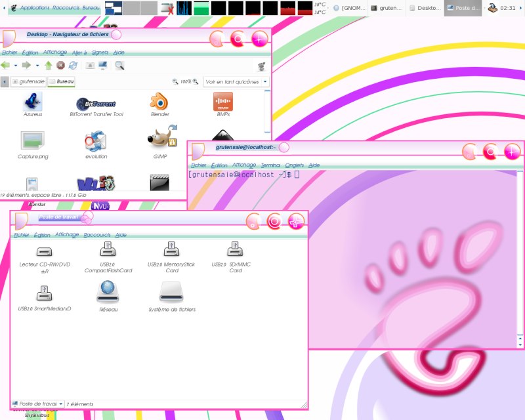Open 'Aller à' menu in file browser

(x=79, y=52)
